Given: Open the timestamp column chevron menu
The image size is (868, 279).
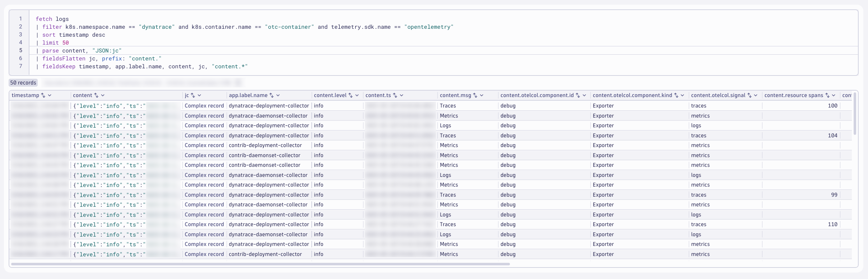Looking at the screenshot, I should (50, 95).
